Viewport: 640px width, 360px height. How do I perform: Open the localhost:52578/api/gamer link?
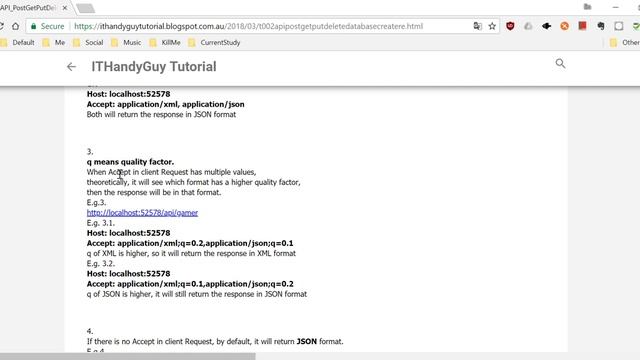(142, 213)
